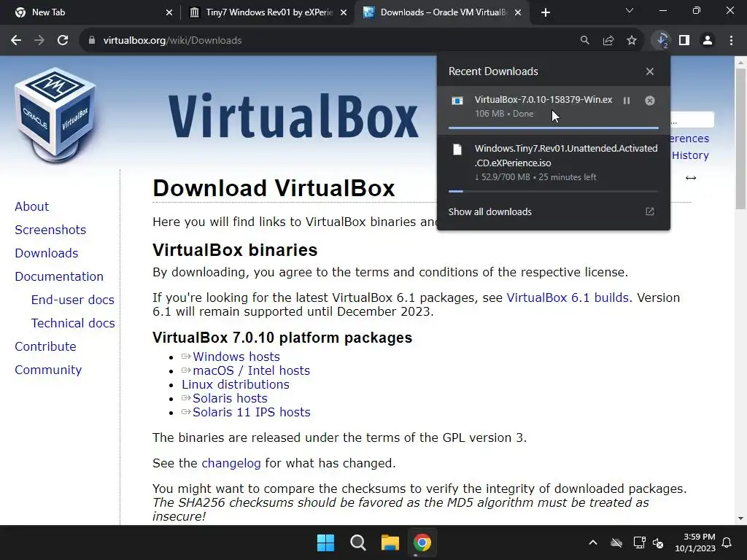
Task: Click the Chrome taskbar icon
Action: click(422, 542)
